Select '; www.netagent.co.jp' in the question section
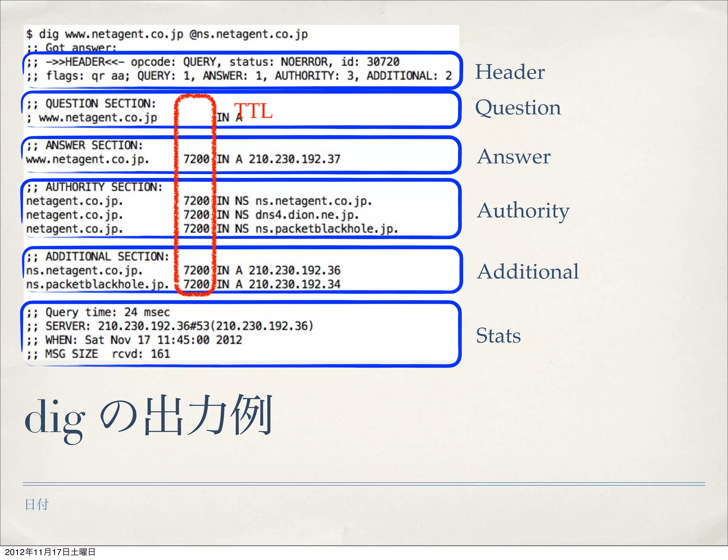 (92, 118)
